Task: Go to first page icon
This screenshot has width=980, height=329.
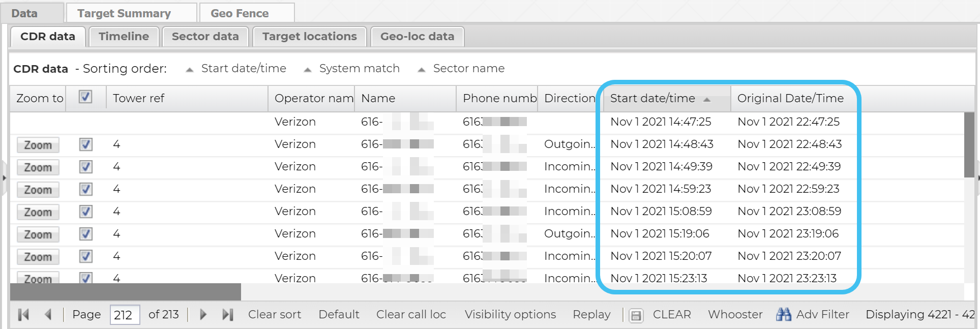Action: click(x=23, y=315)
